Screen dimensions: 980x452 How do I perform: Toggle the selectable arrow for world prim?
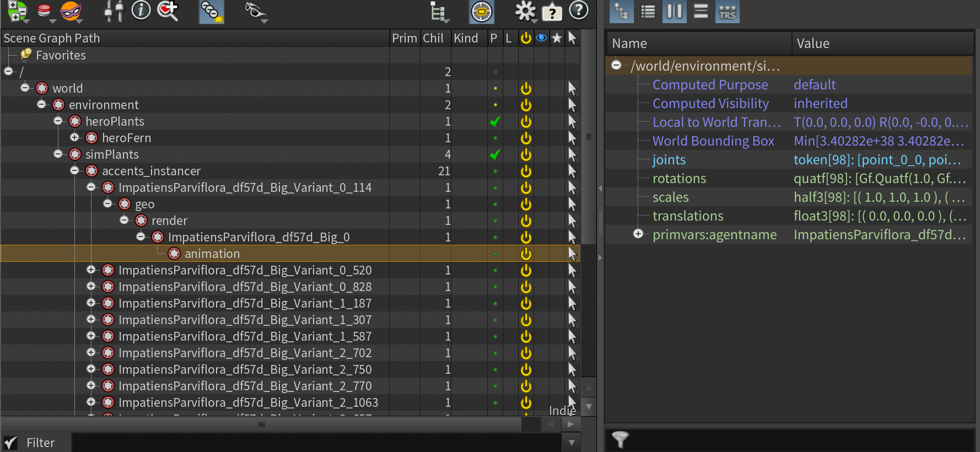tap(572, 88)
